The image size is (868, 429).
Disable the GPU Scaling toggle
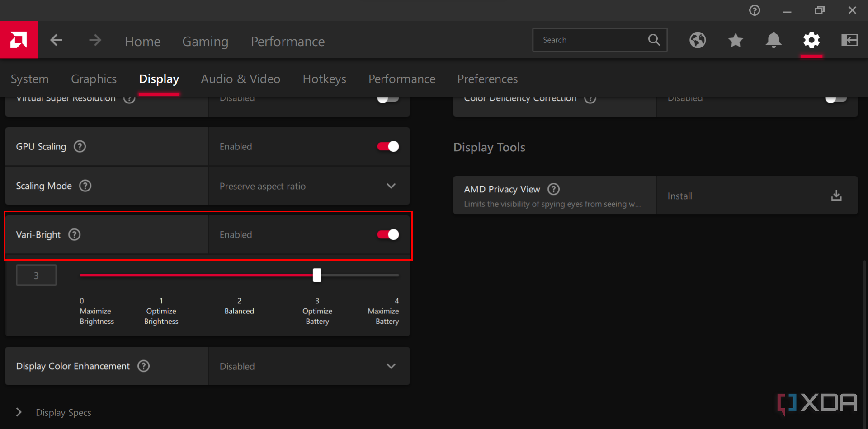388,146
